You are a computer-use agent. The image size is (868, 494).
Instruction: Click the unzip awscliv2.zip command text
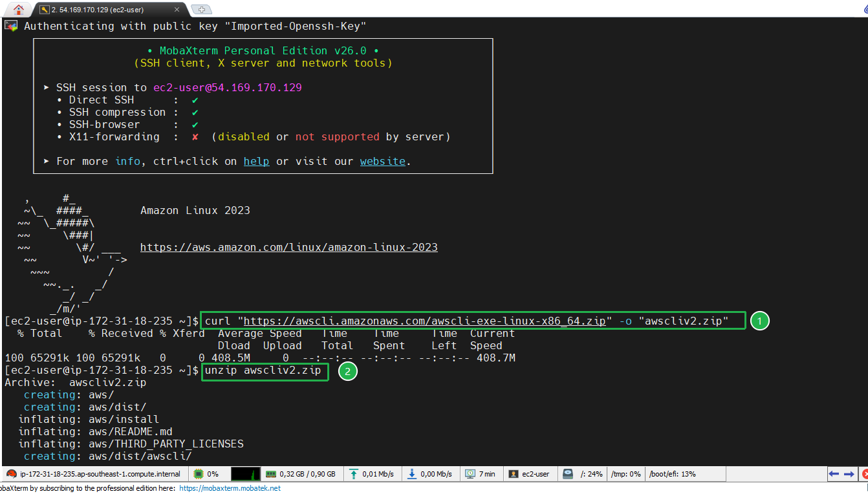tap(263, 370)
